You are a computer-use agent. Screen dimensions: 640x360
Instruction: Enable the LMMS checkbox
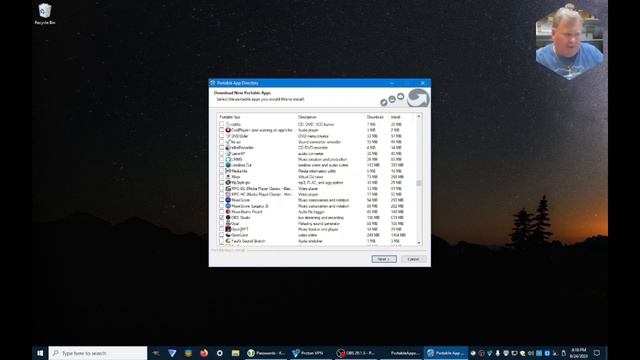coord(222,159)
